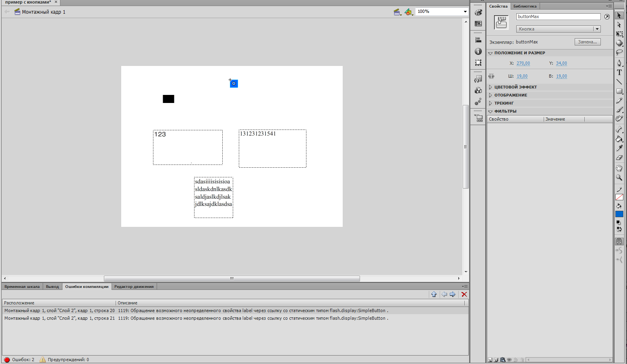The image size is (627, 364).
Task: Go to error source arrow button
Action: coord(434,294)
